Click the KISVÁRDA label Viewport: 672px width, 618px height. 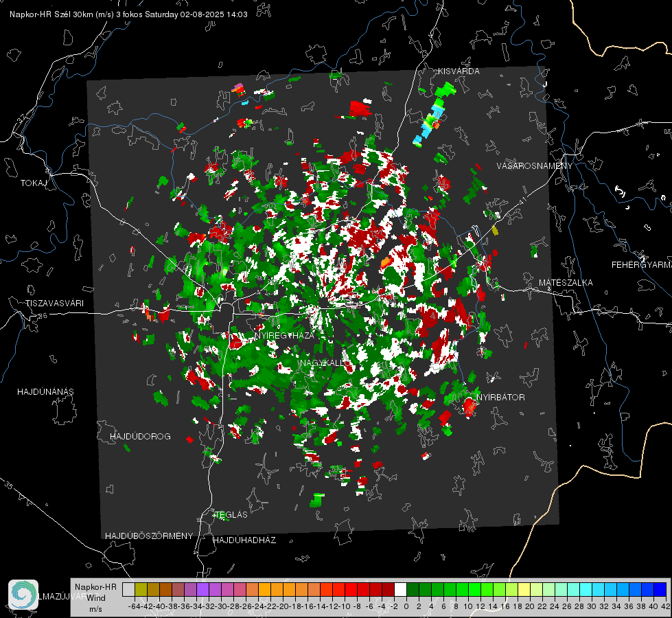point(459,71)
